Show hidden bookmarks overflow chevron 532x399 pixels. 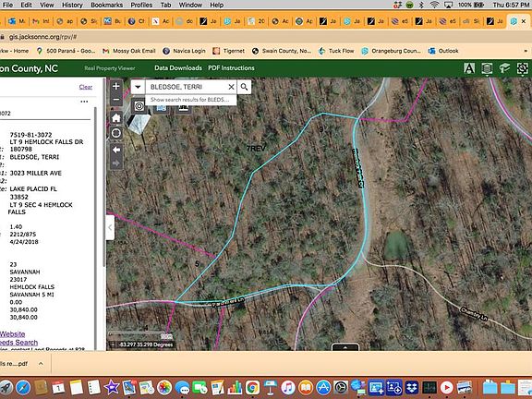click(526, 51)
